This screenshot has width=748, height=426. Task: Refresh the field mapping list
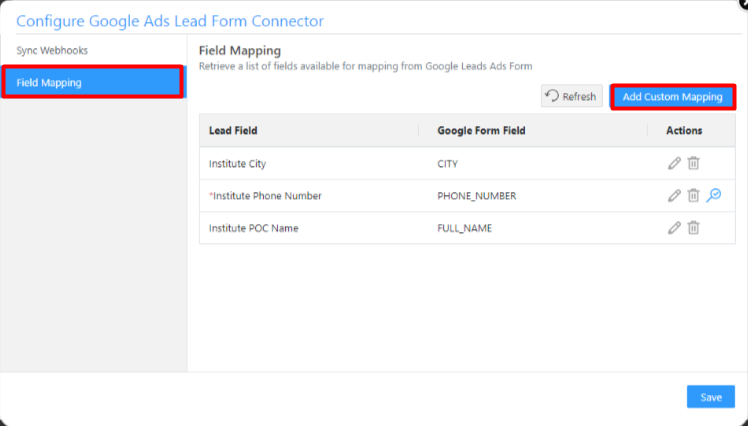point(571,97)
